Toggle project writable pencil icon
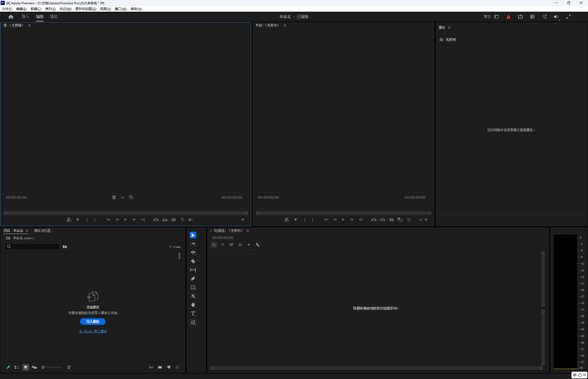 click(8, 367)
